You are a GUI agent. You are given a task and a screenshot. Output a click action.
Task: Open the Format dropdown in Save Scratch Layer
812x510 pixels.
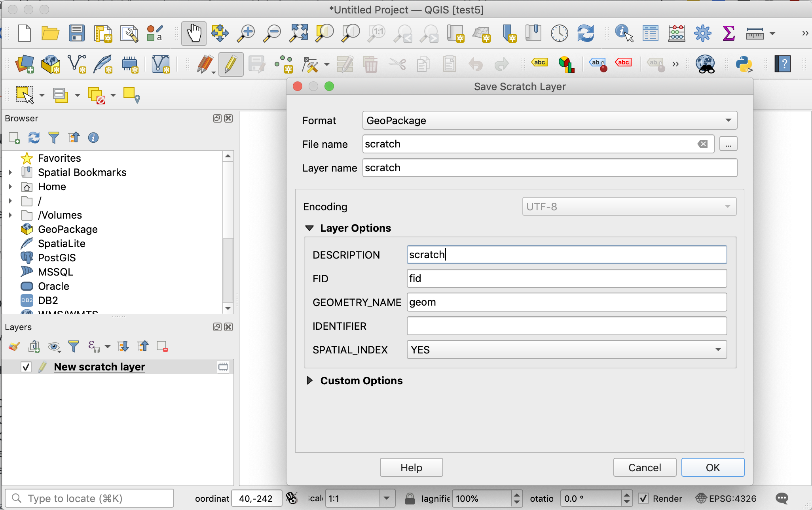(x=727, y=120)
